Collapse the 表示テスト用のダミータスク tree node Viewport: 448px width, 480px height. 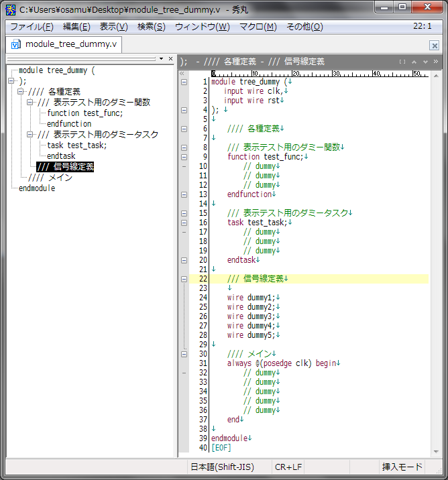click(30, 135)
